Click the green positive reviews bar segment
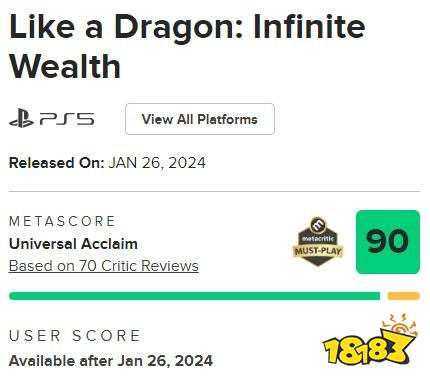Viewport: 430px width, 382px height. click(x=195, y=296)
